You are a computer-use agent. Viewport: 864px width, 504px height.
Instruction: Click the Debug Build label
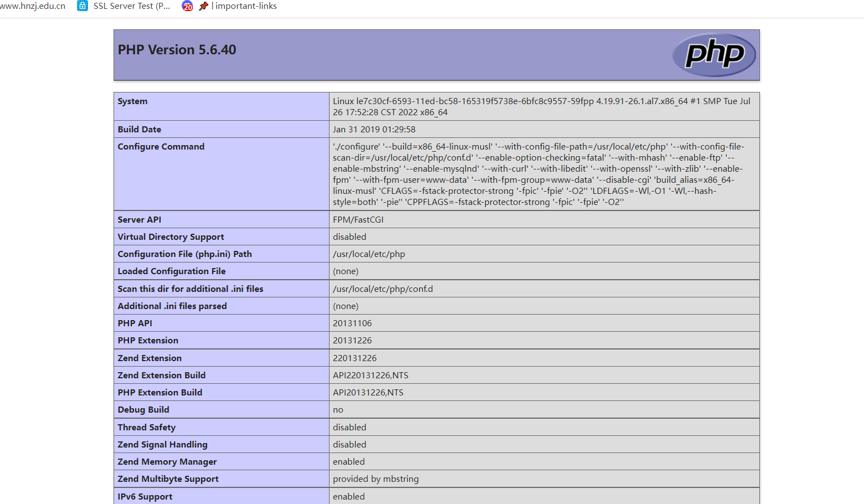tap(143, 410)
